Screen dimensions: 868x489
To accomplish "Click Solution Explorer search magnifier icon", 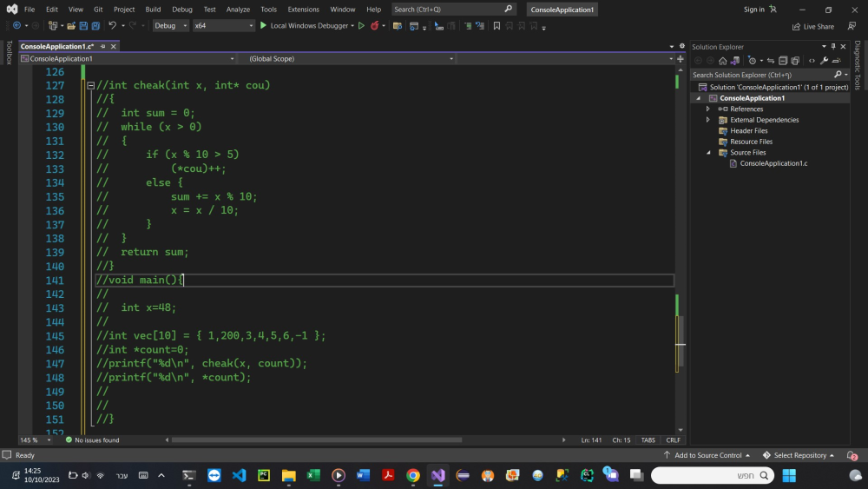I will point(838,75).
